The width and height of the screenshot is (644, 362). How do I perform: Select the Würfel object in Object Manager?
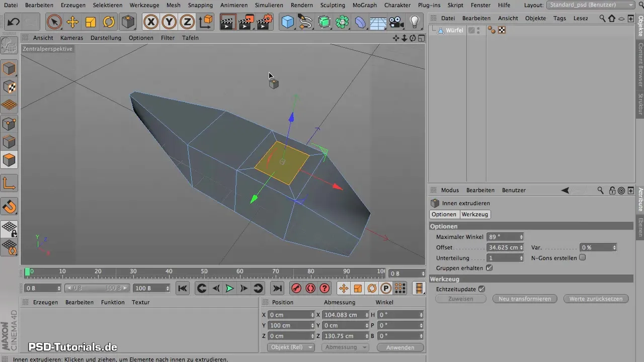tap(454, 30)
